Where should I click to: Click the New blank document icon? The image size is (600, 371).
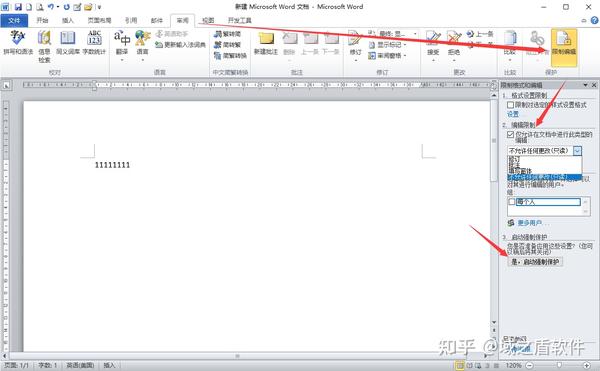coord(29,7)
